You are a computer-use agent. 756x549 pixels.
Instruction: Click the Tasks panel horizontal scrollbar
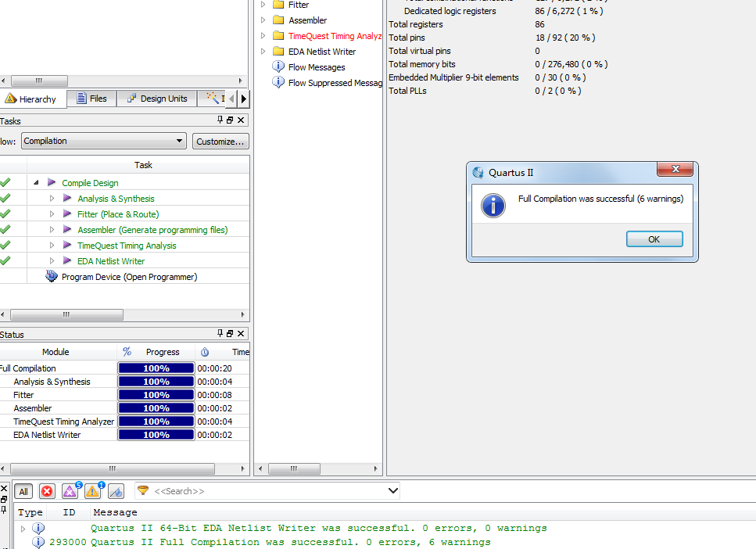click(67, 314)
